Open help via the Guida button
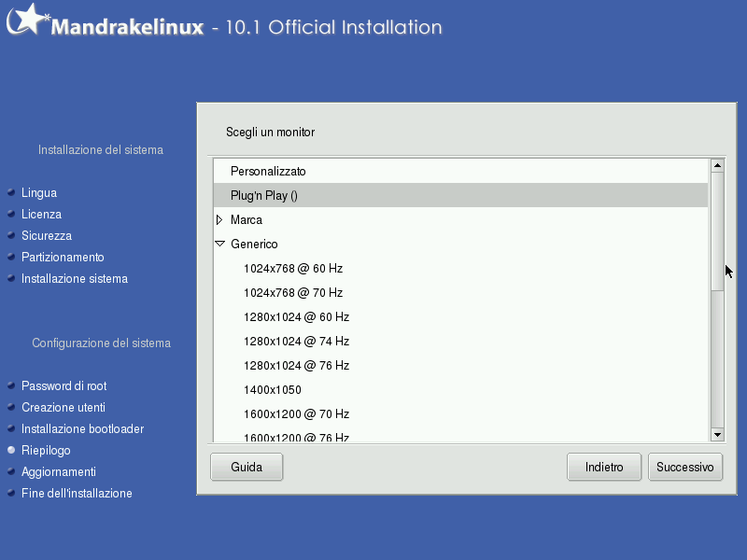This screenshot has width=747, height=560. pyautogui.click(x=247, y=467)
